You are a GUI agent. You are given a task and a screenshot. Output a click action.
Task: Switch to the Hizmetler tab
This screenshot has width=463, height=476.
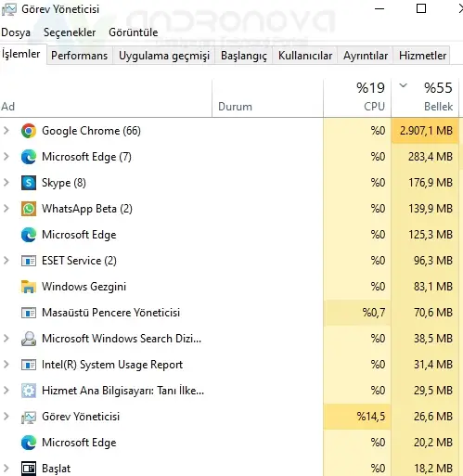(x=422, y=56)
